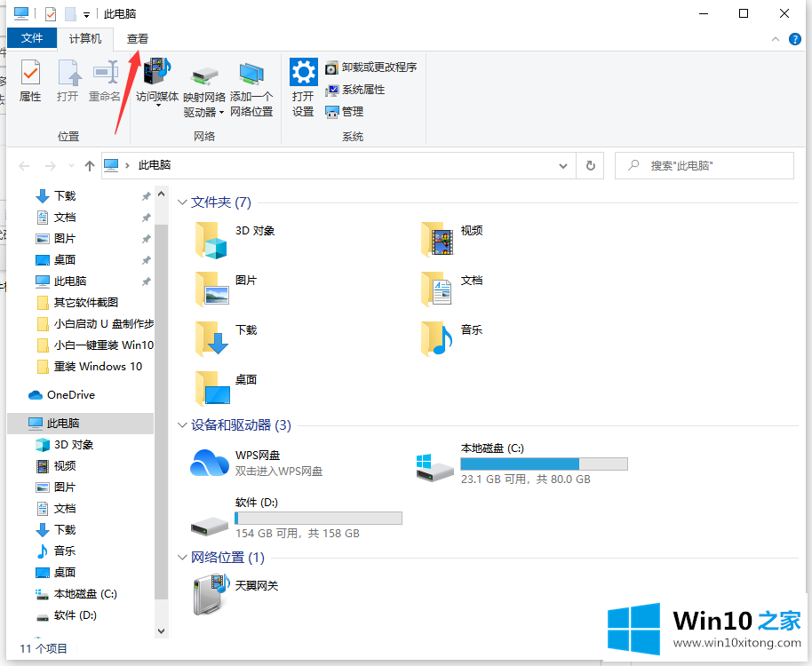Click the new folder icon in the title bar

pos(70,14)
